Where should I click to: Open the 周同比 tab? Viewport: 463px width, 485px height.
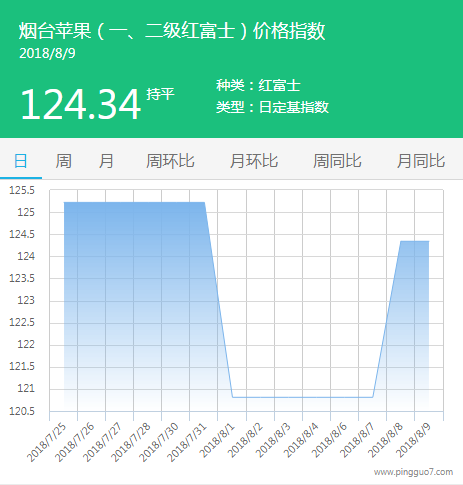point(337,161)
